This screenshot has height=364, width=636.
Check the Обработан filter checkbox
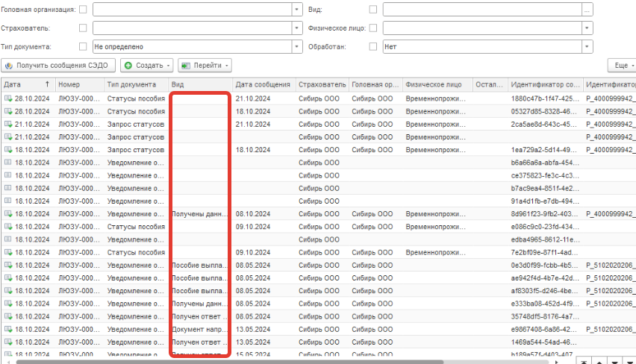pyautogui.click(x=373, y=46)
